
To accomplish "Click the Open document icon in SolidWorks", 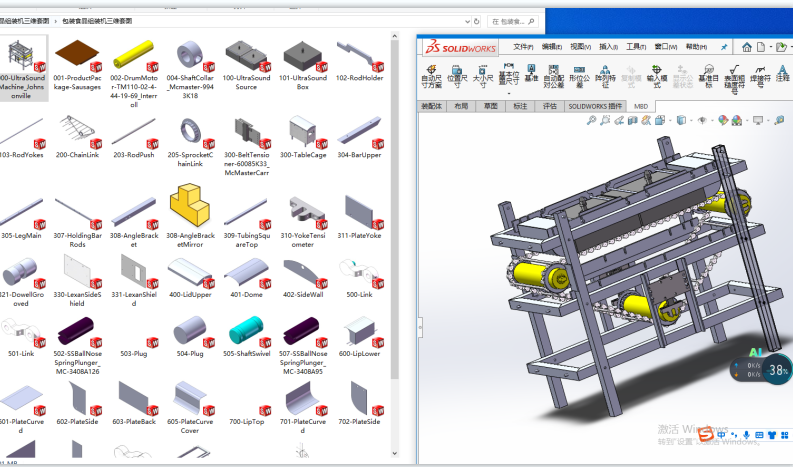I will (x=781, y=47).
